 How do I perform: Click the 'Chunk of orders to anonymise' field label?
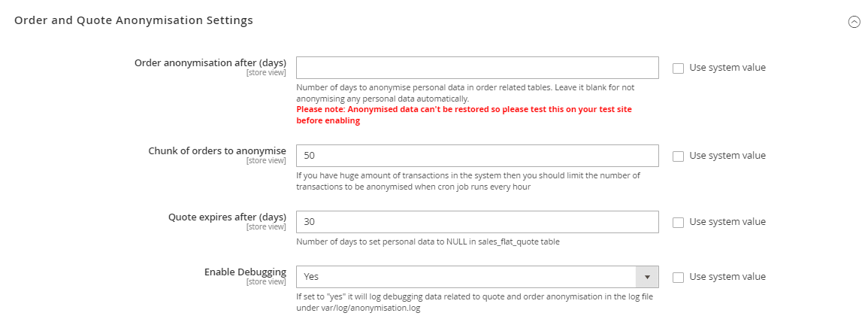click(x=217, y=150)
